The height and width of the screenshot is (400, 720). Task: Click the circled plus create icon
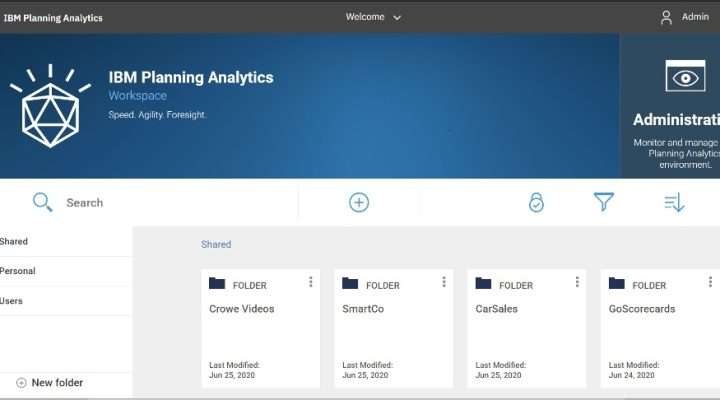pos(359,203)
